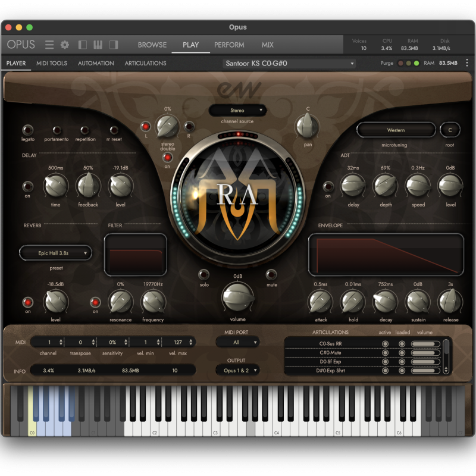Screen dimensions: 476x476
Task: Click the ADT delay knob
Action: tap(353, 186)
